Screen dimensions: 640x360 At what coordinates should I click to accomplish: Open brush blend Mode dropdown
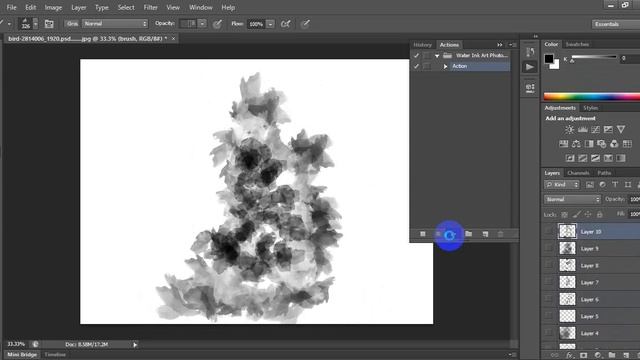(x=116, y=24)
